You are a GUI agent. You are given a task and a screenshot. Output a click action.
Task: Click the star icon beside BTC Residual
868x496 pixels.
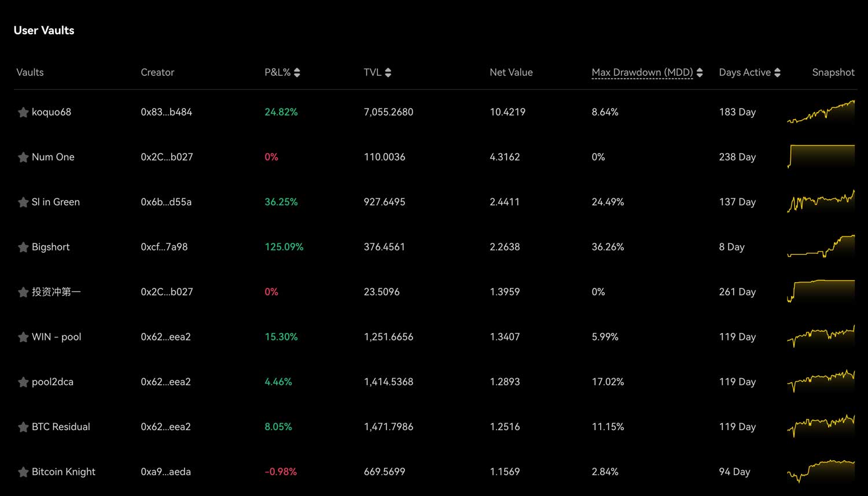(23, 427)
